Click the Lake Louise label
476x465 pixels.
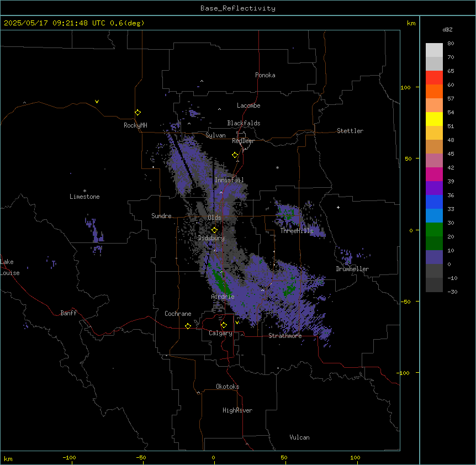point(10,267)
